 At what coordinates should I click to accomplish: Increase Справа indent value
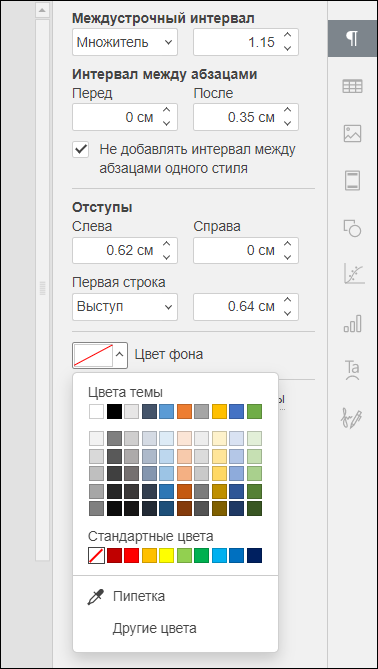[x=288, y=244]
